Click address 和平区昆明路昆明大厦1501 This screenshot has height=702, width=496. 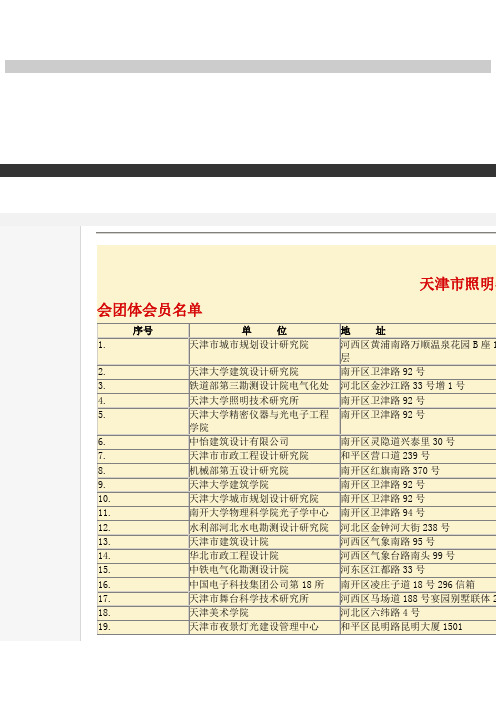tap(402, 627)
